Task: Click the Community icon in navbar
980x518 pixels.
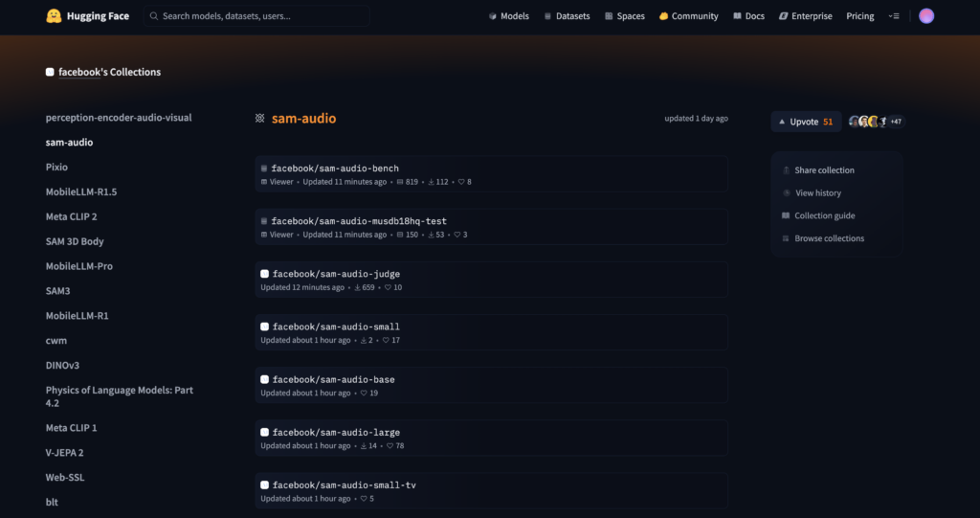Action: [x=663, y=16]
